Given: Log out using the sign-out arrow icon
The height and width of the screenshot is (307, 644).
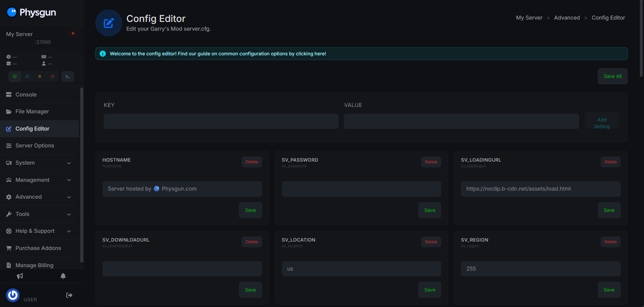Looking at the screenshot, I should (69, 295).
